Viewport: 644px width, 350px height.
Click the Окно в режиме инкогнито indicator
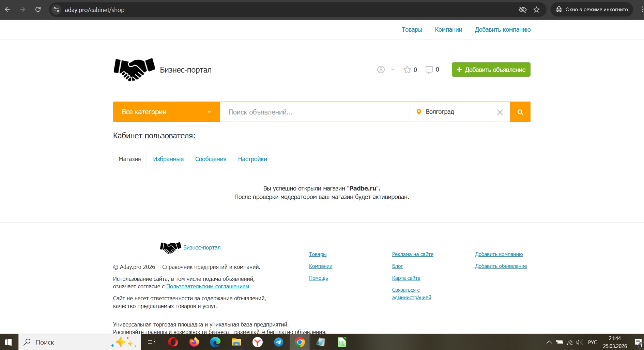coord(592,10)
